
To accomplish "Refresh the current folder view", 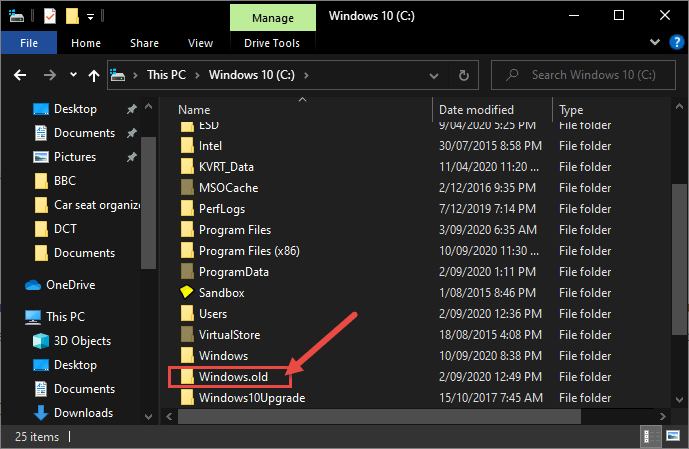I will click(464, 76).
